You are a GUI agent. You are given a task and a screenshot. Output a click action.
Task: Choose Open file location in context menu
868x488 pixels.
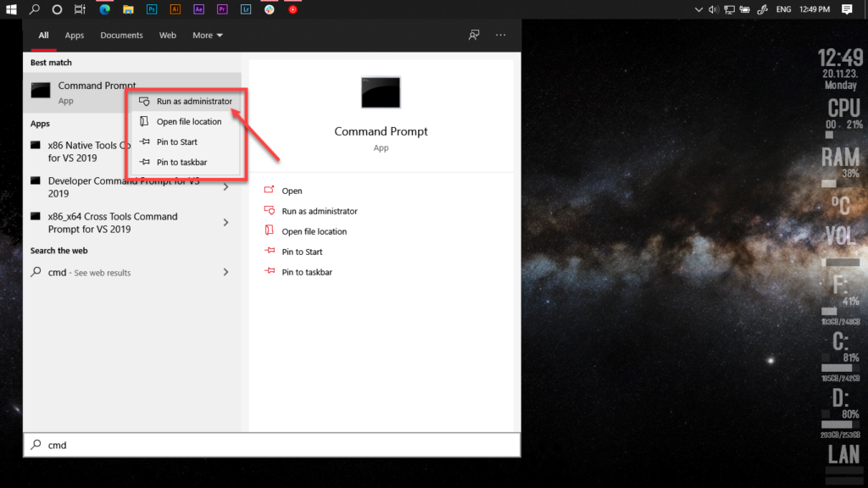tap(186, 122)
